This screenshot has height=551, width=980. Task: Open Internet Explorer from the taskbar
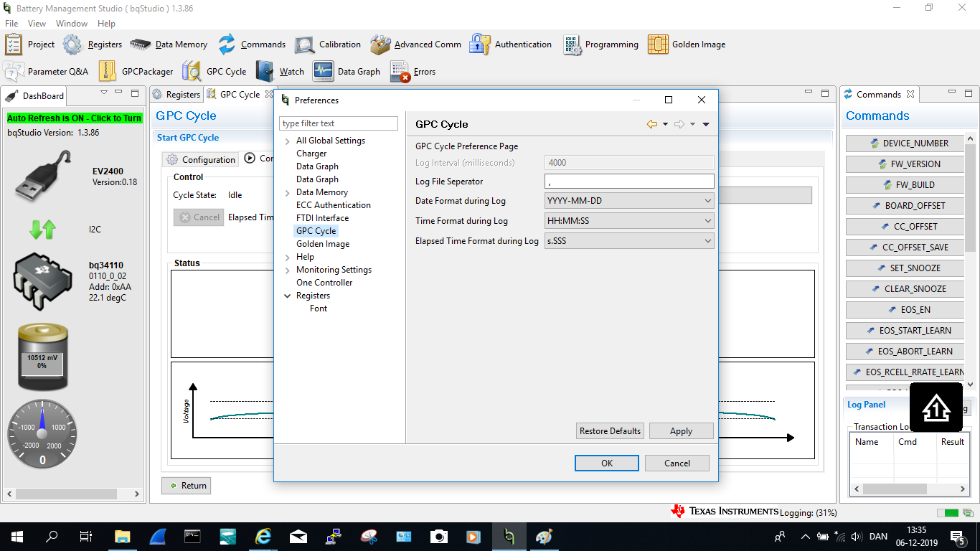[x=264, y=537]
